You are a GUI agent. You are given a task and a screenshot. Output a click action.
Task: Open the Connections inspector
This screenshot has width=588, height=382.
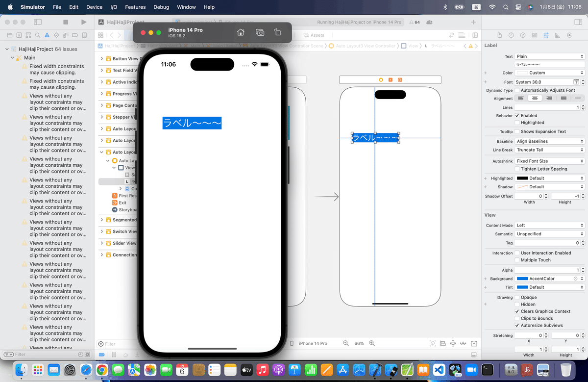pos(569,35)
